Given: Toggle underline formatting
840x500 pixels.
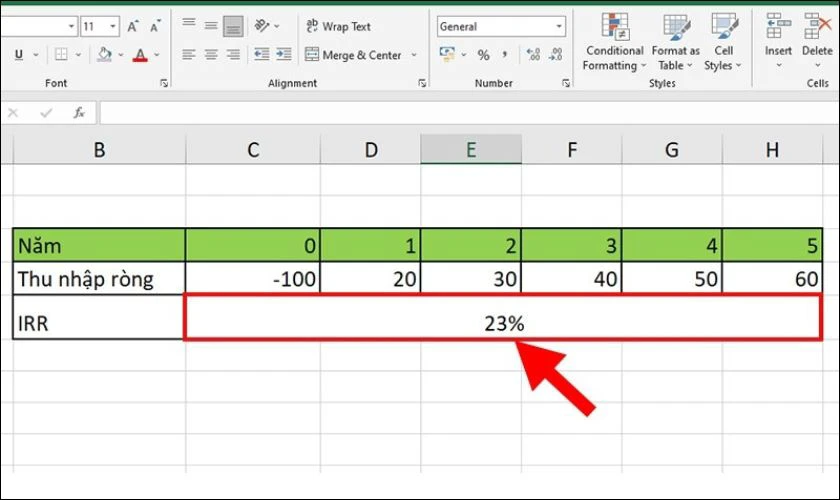Looking at the screenshot, I should pos(19,55).
